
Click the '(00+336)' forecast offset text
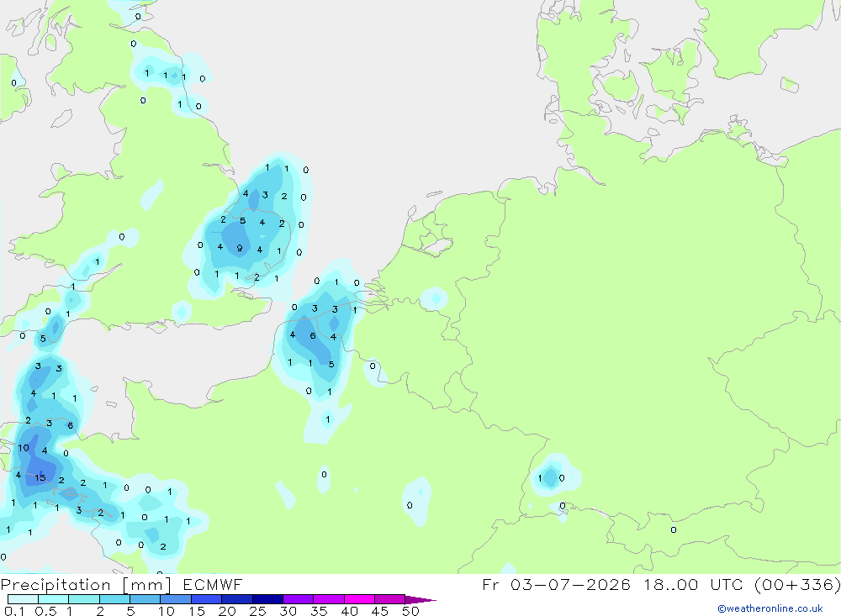pos(797,584)
